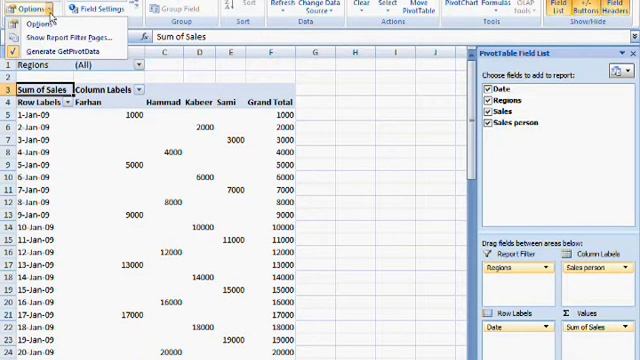Viewport: 640px width, 360px height.
Task: Insert a PivotChart from the Tools group
Action: [462, 3]
